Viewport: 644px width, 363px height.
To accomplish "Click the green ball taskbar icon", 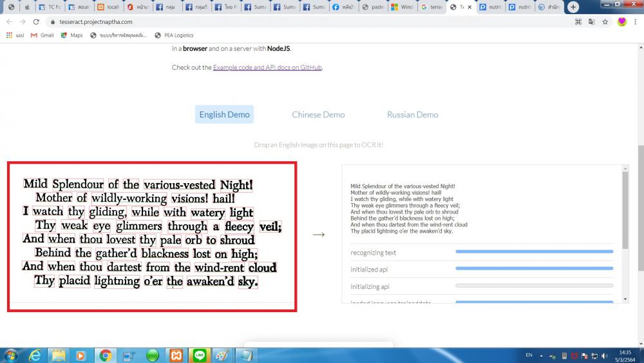I will click(x=153, y=355).
